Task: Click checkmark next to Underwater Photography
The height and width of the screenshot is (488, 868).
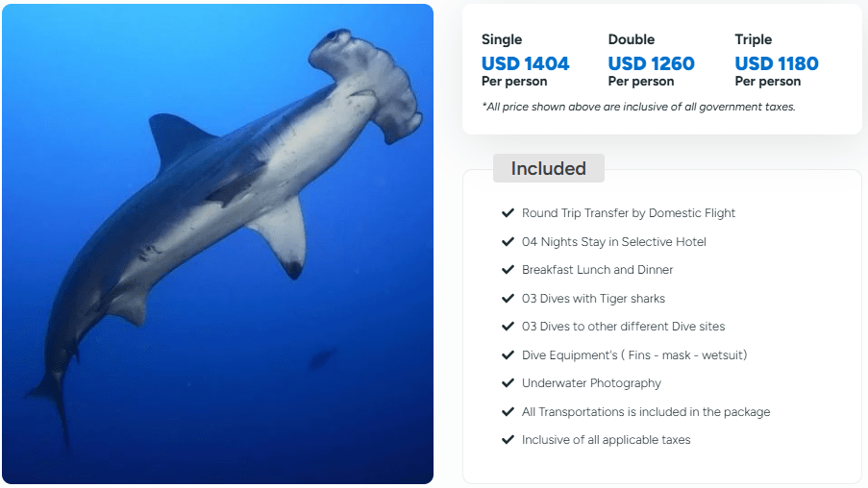Action: (508, 383)
